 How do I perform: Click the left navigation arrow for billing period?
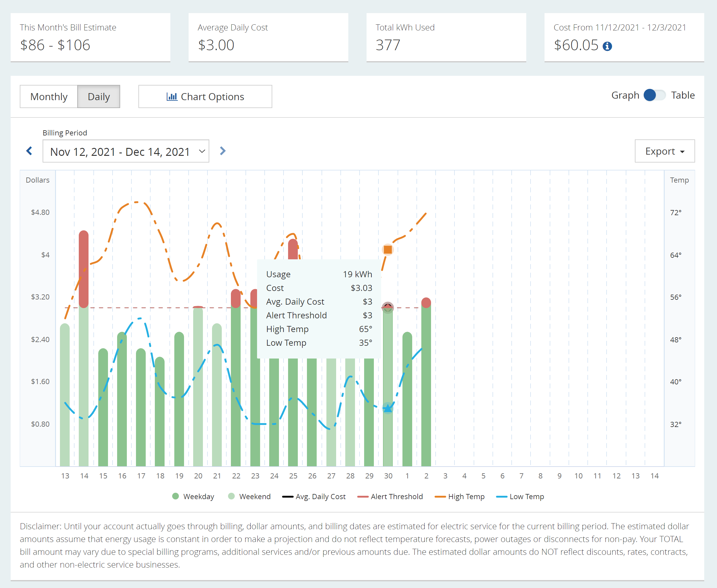click(x=29, y=151)
